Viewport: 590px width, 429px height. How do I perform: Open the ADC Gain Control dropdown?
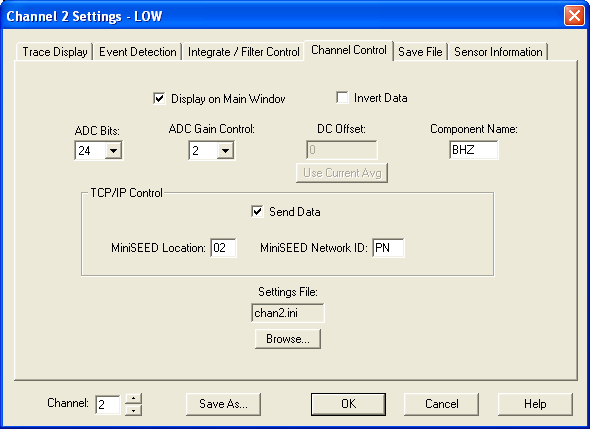225,151
